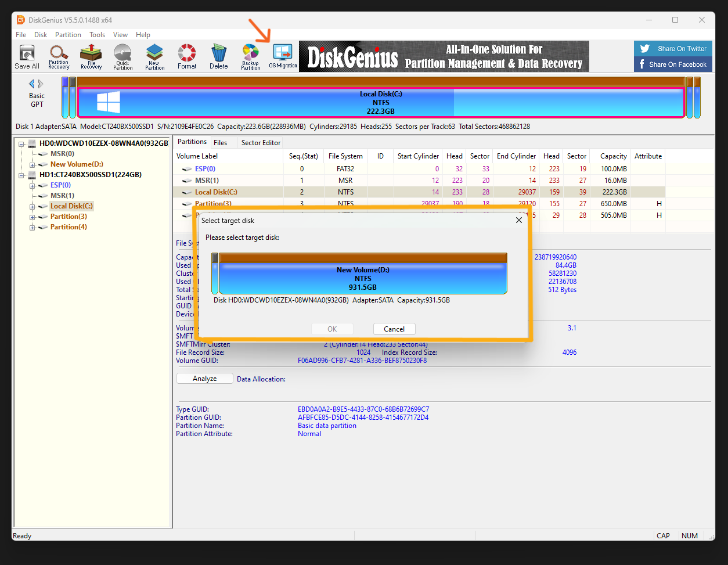Open the Backup Partition tool

[x=250, y=56]
